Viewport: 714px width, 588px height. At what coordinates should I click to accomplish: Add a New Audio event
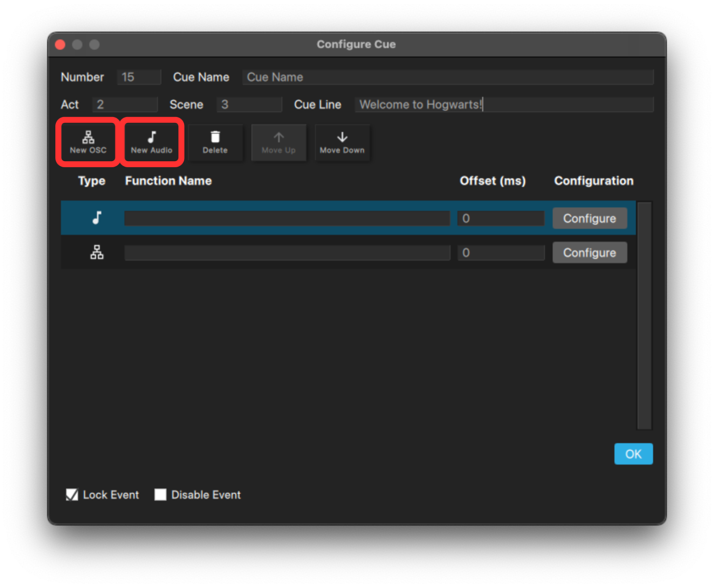click(152, 142)
